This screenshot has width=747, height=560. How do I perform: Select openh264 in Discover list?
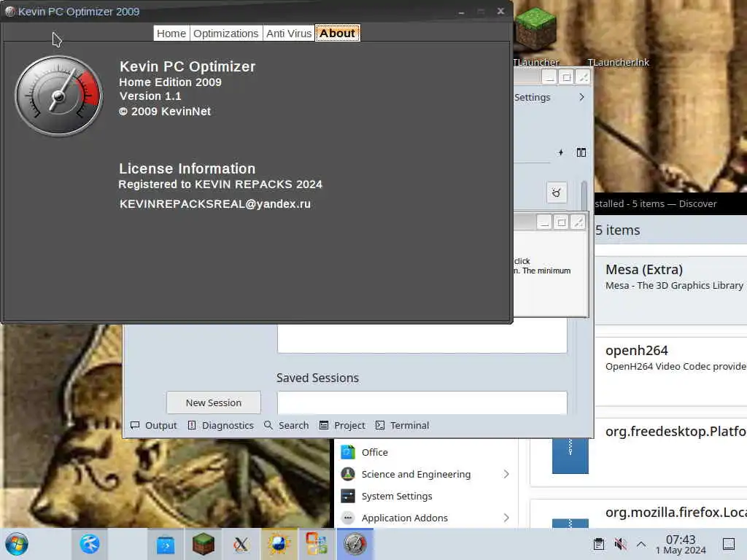[x=671, y=371]
